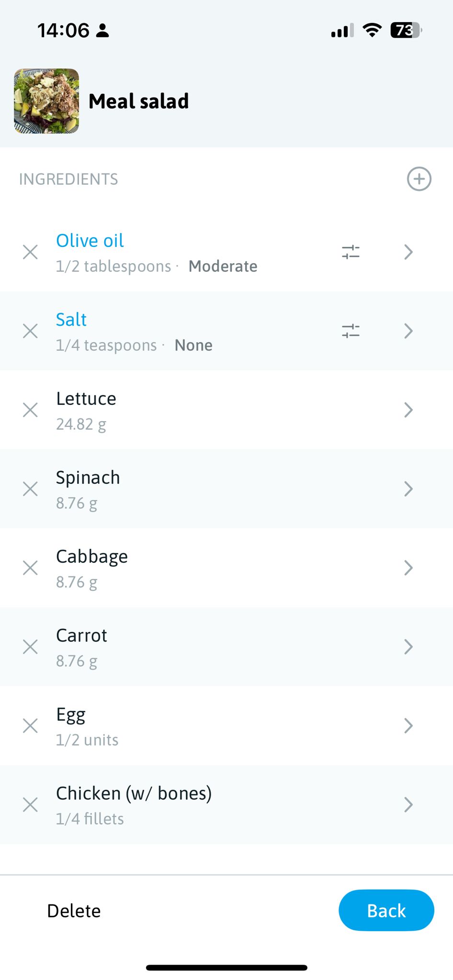Viewport: 453px width, 980px height.
Task: Open Lettuce details with chevron
Action: tap(408, 410)
